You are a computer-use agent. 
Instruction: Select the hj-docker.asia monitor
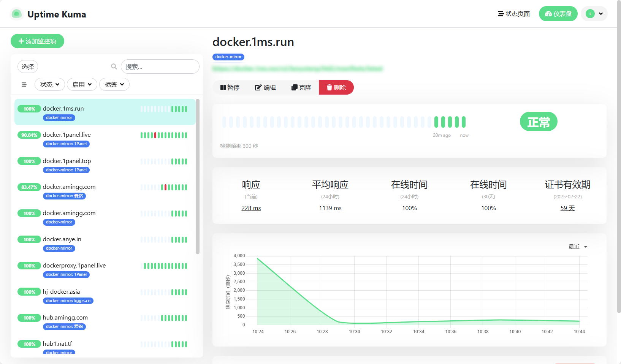[105, 295]
